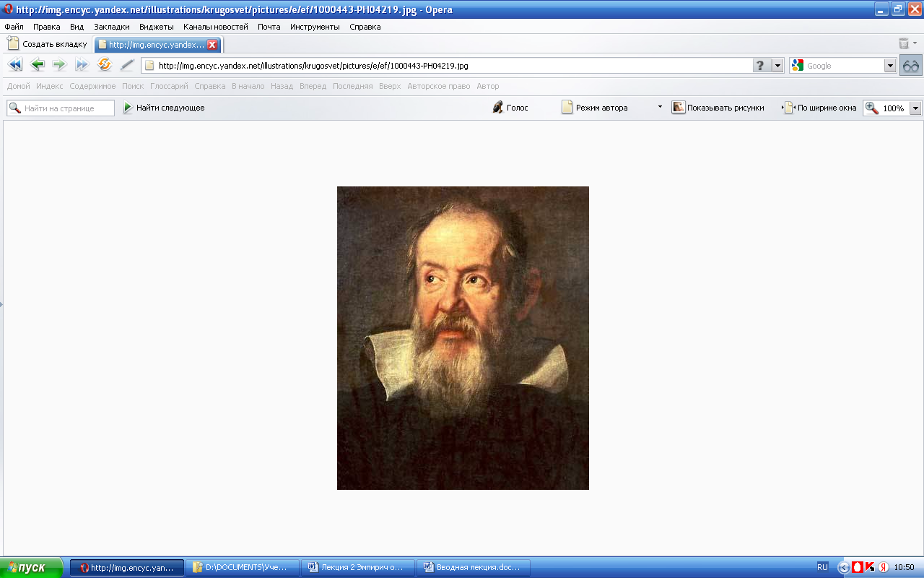
Task: Open the 'Закладки' menu
Action: pos(112,27)
